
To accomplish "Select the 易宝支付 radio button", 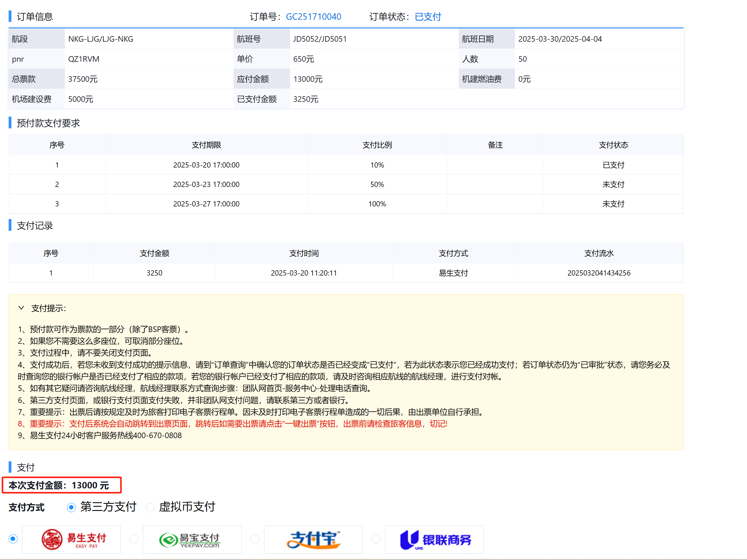I will (134, 539).
